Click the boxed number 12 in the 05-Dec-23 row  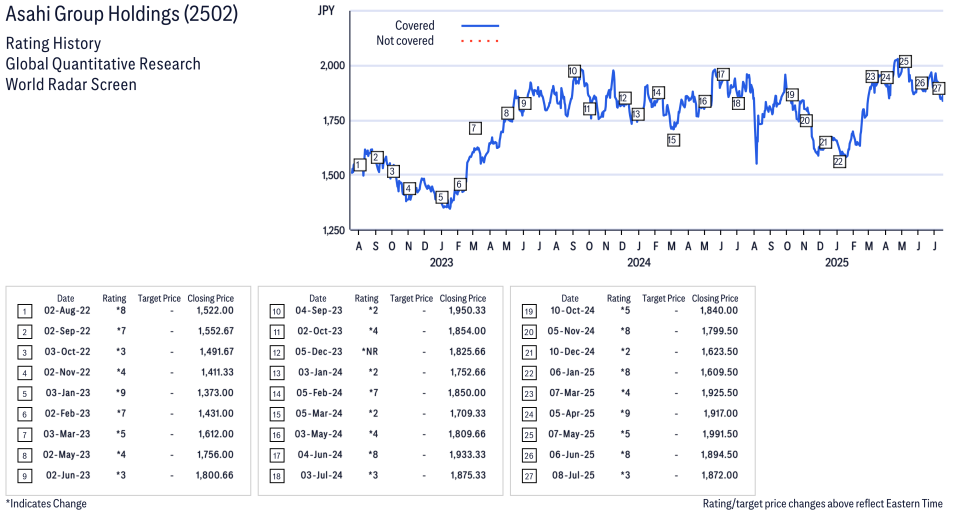[x=277, y=353]
